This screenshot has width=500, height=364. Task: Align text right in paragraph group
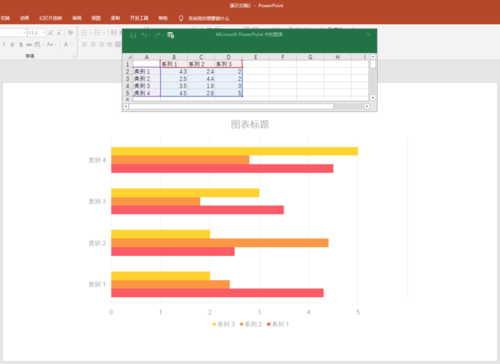101,44
